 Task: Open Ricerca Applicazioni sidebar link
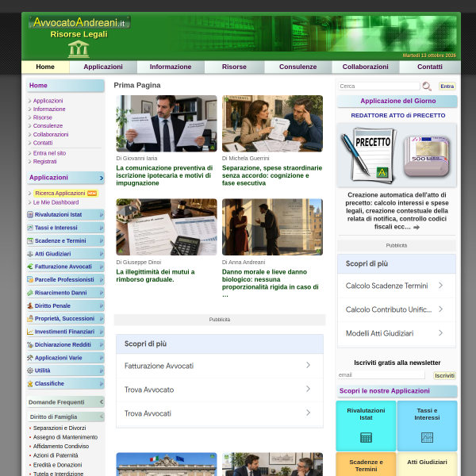pos(59,193)
